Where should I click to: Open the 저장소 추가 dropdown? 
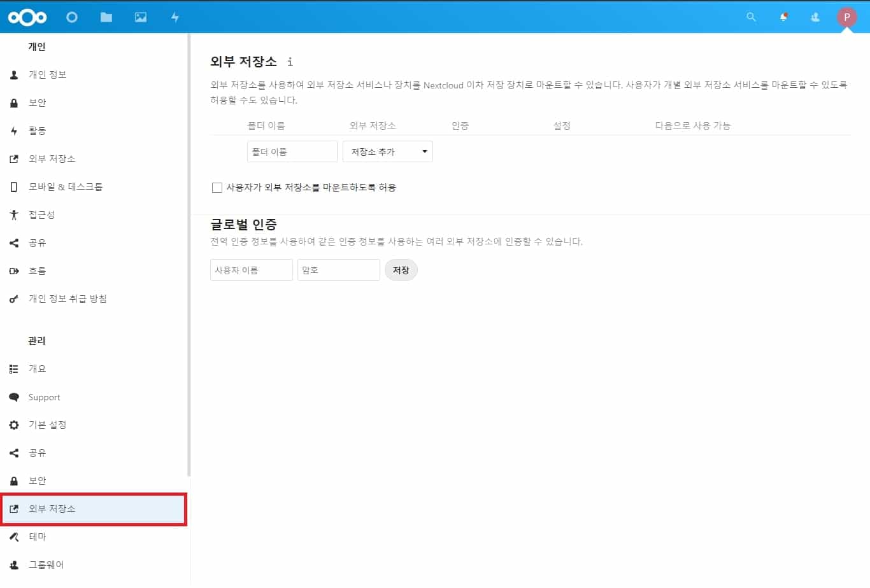coord(387,151)
